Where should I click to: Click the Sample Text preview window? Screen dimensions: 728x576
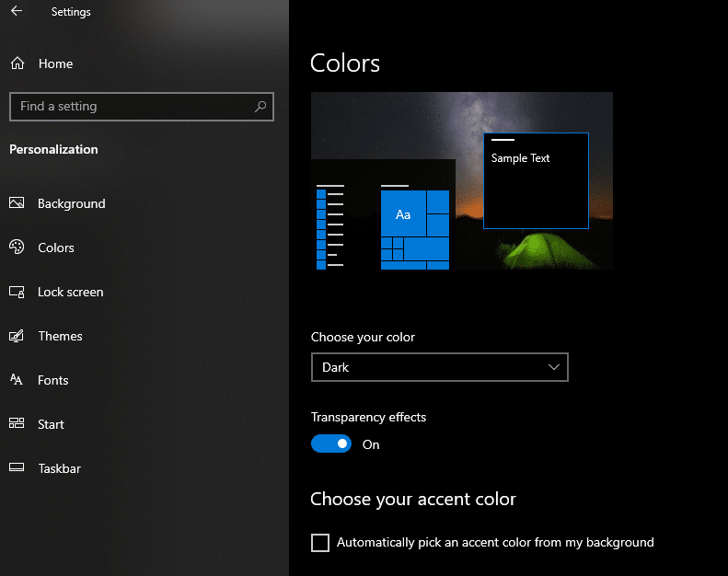tap(537, 181)
